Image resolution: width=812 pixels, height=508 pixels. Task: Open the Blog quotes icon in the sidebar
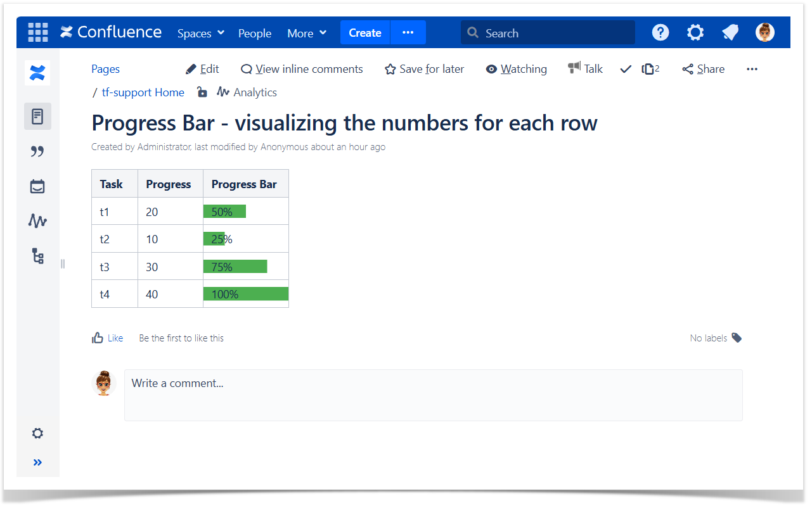(x=37, y=151)
